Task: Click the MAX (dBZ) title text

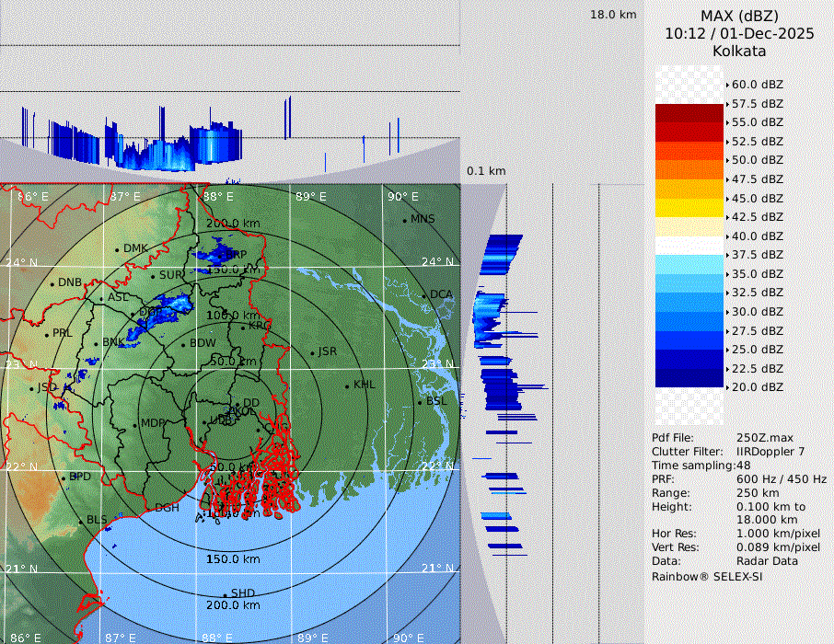Action: pos(738,16)
